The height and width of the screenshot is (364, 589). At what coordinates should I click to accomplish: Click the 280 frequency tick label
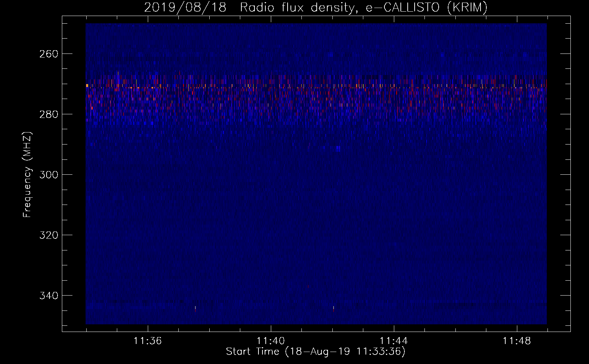[x=48, y=114]
